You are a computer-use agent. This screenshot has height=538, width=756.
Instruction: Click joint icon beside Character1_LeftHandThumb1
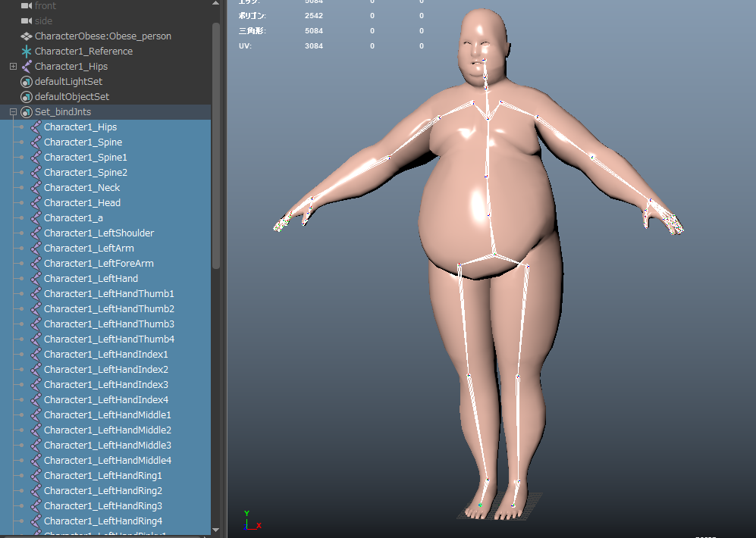(x=36, y=294)
